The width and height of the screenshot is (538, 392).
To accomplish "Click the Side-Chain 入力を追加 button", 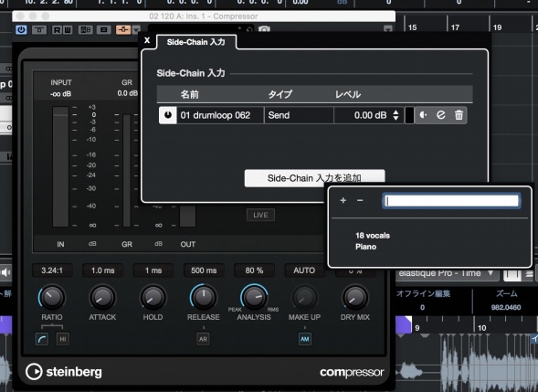I will 314,178.
